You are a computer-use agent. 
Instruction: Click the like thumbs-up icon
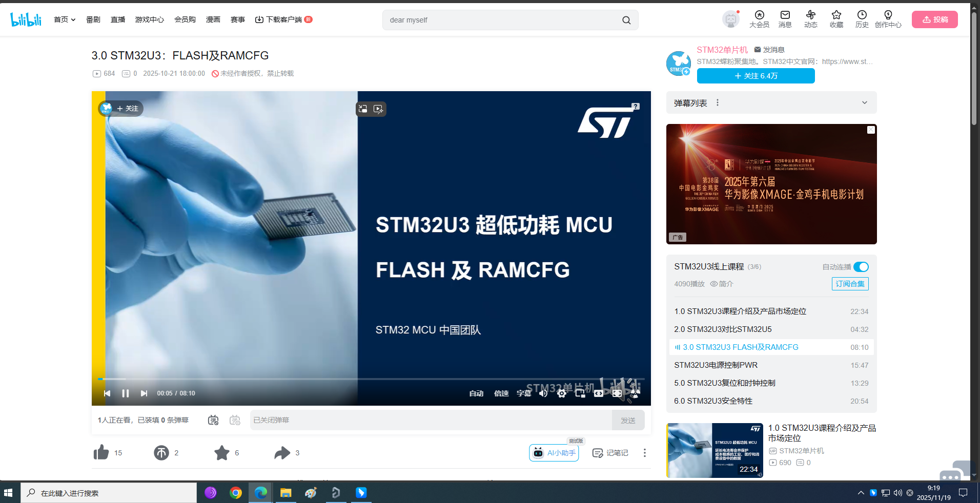tap(101, 453)
